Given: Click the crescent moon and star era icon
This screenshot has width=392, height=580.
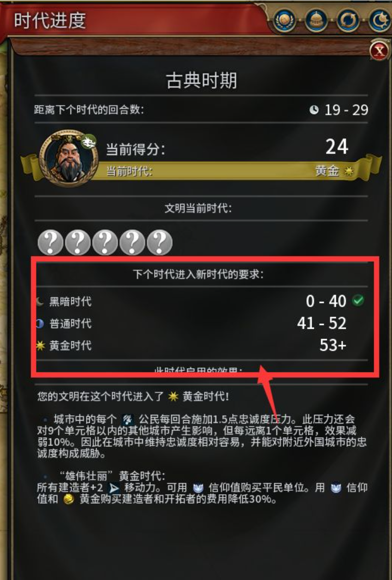Looking at the screenshot, I should 380,19.
